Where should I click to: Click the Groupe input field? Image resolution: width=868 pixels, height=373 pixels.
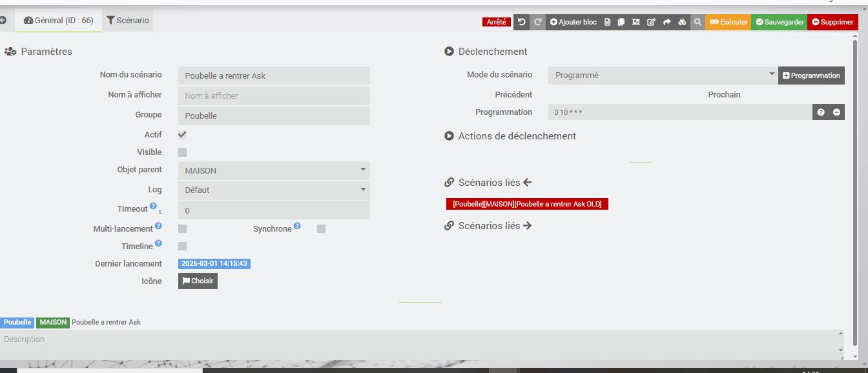tap(274, 116)
